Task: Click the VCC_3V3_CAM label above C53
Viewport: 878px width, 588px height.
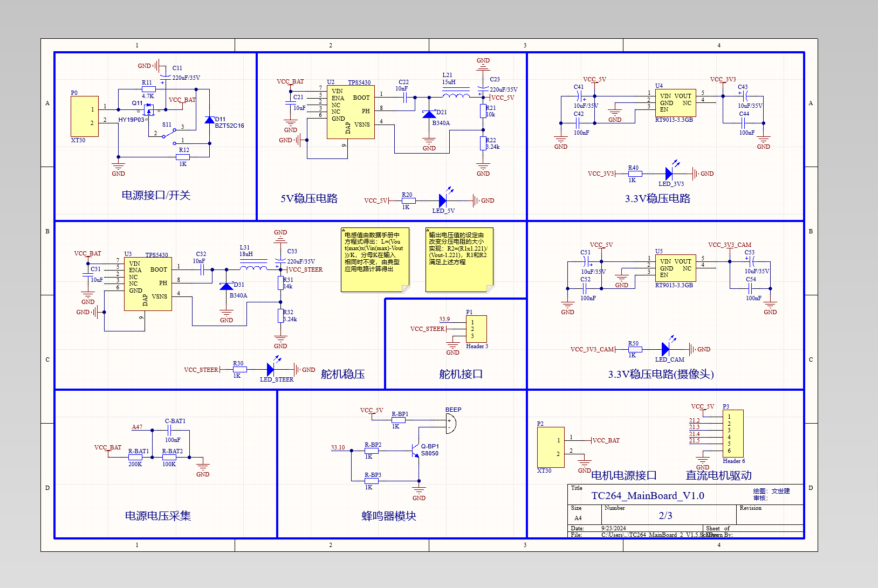Action: coord(730,245)
